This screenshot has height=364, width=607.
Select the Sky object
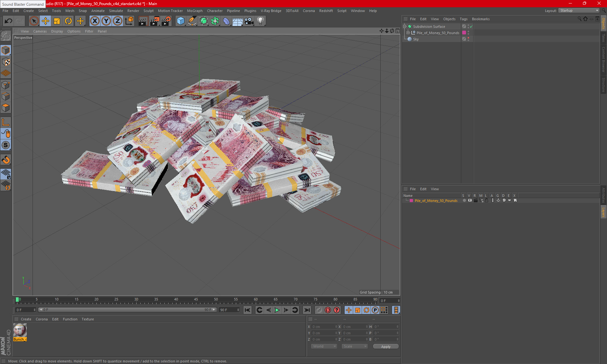point(416,39)
